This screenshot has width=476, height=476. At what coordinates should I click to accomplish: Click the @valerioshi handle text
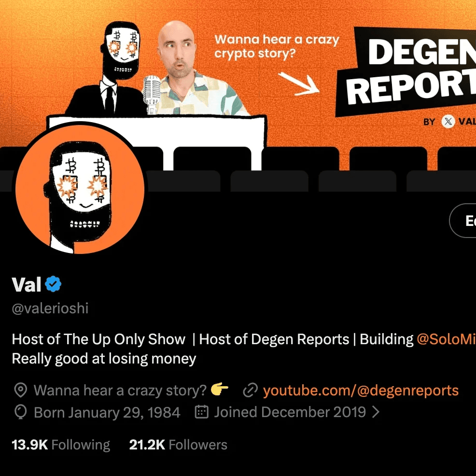point(50,308)
